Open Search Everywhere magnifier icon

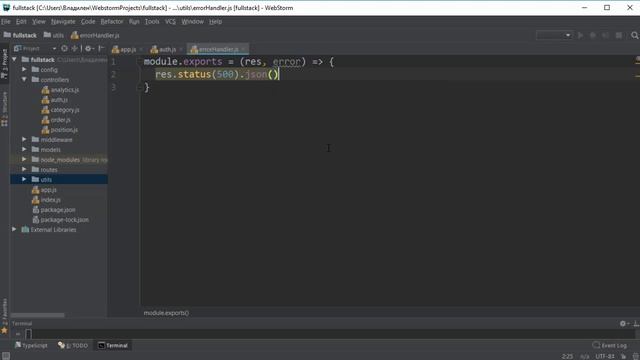(635, 36)
